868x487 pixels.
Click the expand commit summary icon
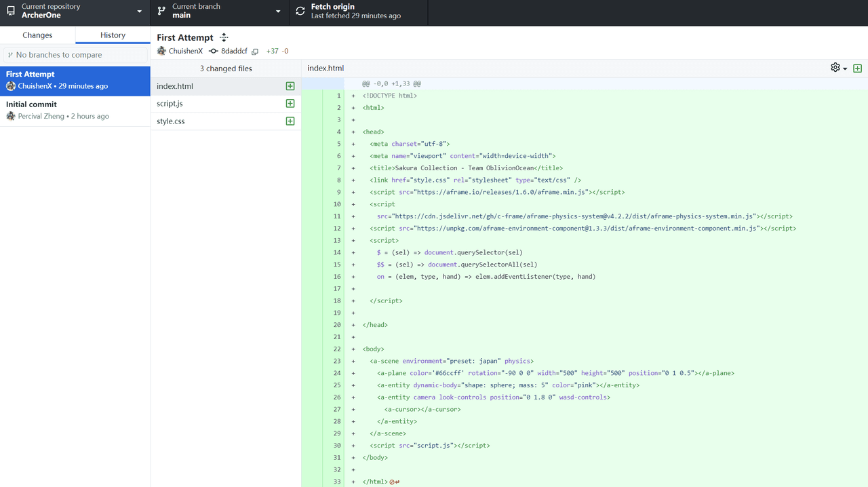(x=224, y=38)
